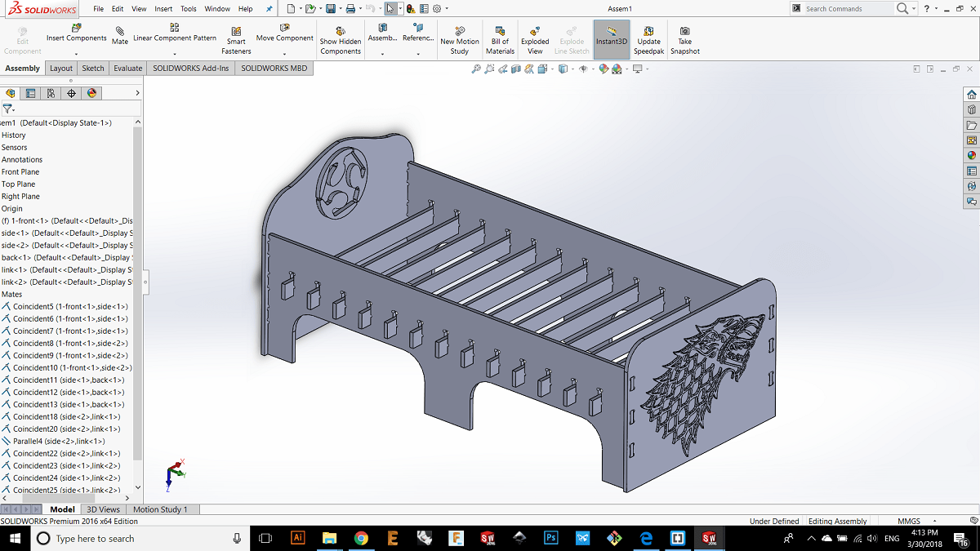This screenshot has height=551, width=980.
Task: Open the Insert menu
Action: click(x=163, y=9)
